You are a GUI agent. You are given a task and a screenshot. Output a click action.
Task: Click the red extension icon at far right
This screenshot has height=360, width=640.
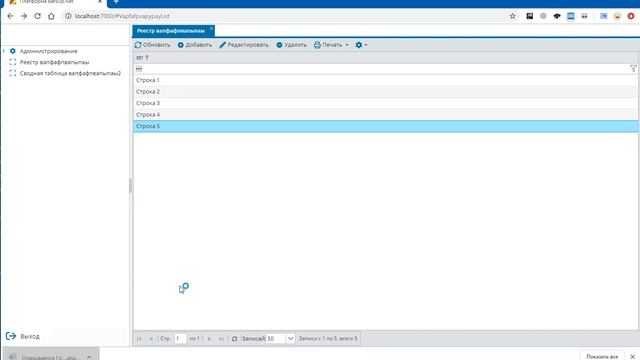pos(631,16)
